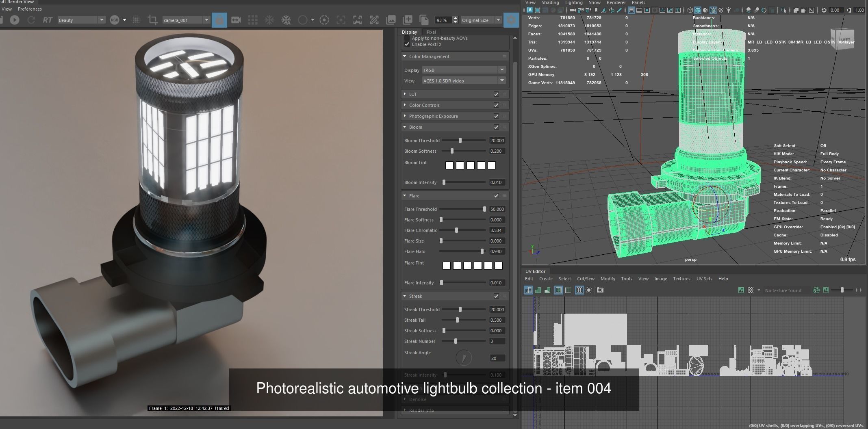Open Lighting menu in viewport panel

pyautogui.click(x=574, y=2)
